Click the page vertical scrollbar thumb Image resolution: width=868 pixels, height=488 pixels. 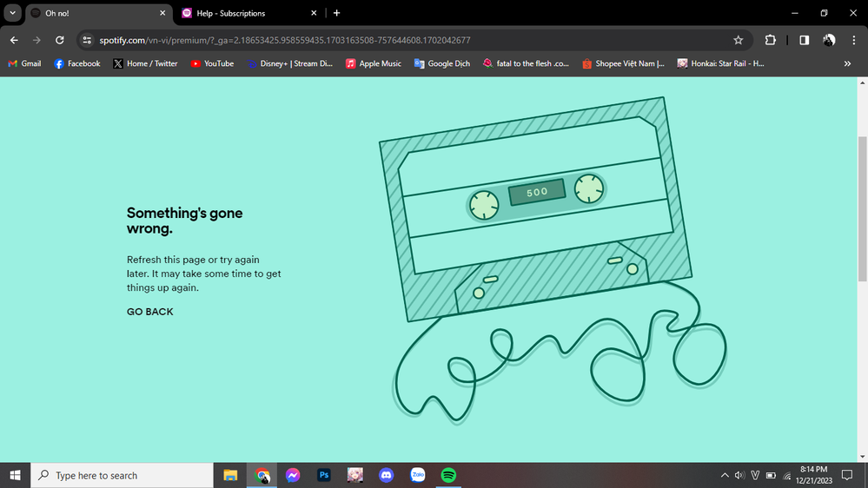point(862,209)
